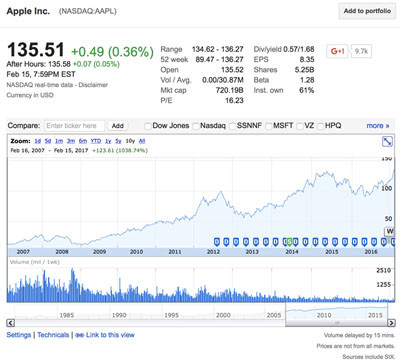Expand more comparison options
This screenshot has height=362, width=400.
378,126
